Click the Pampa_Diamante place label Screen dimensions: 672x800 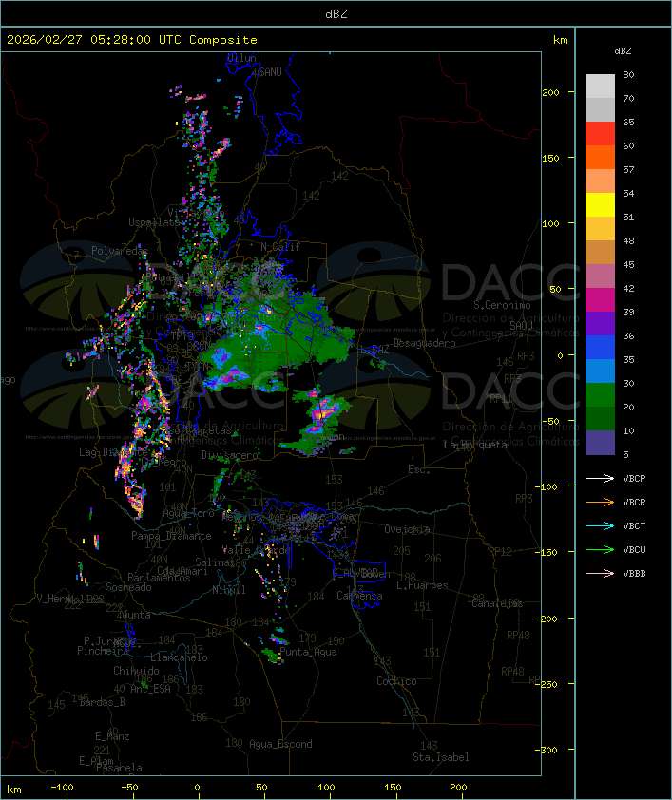coord(171,536)
